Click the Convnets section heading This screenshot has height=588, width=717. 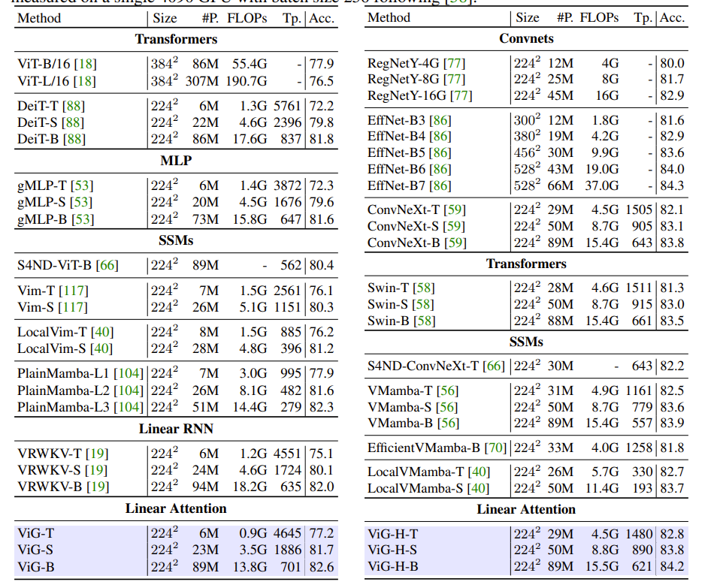526,38
